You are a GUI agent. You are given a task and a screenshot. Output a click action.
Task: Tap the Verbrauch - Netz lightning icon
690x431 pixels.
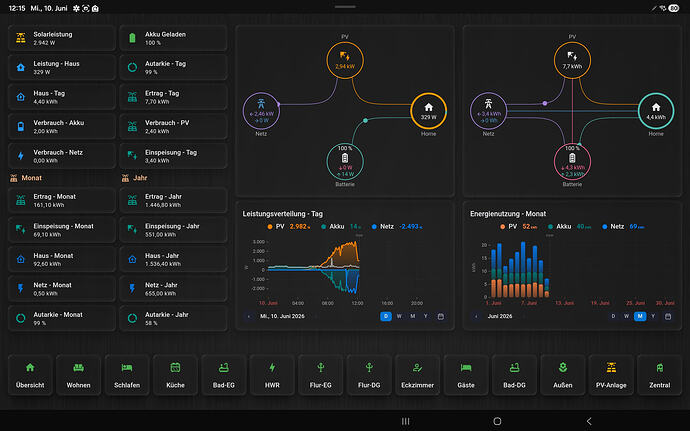21,156
